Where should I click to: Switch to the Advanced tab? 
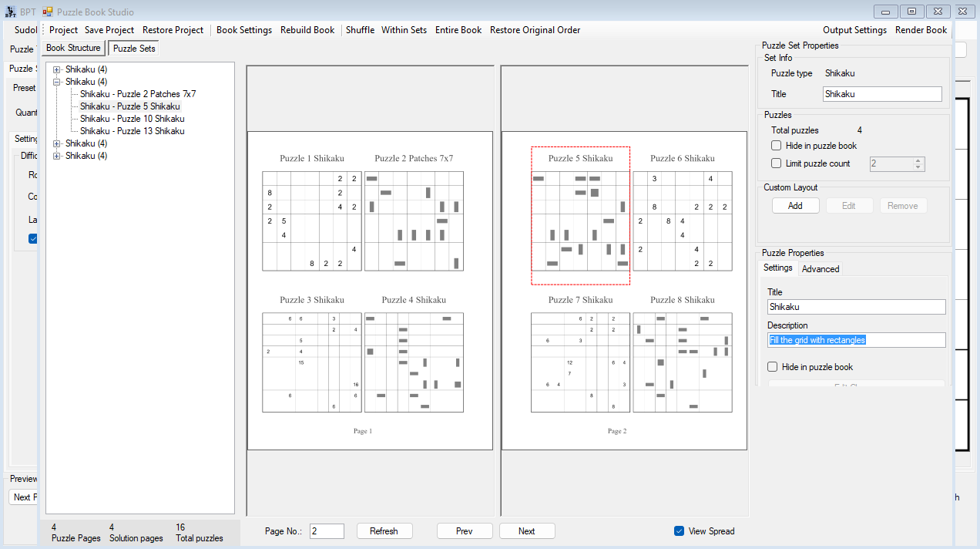[x=821, y=269]
